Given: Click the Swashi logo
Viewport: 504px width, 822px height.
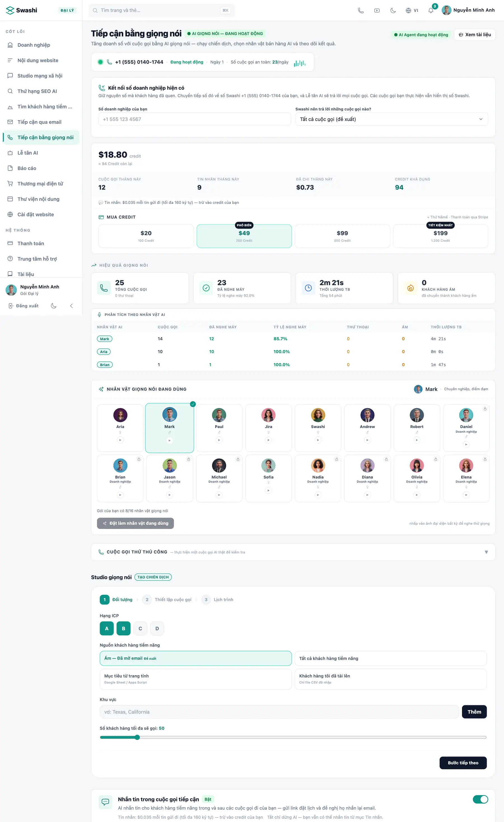Looking at the screenshot, I should tap(22, 10).
